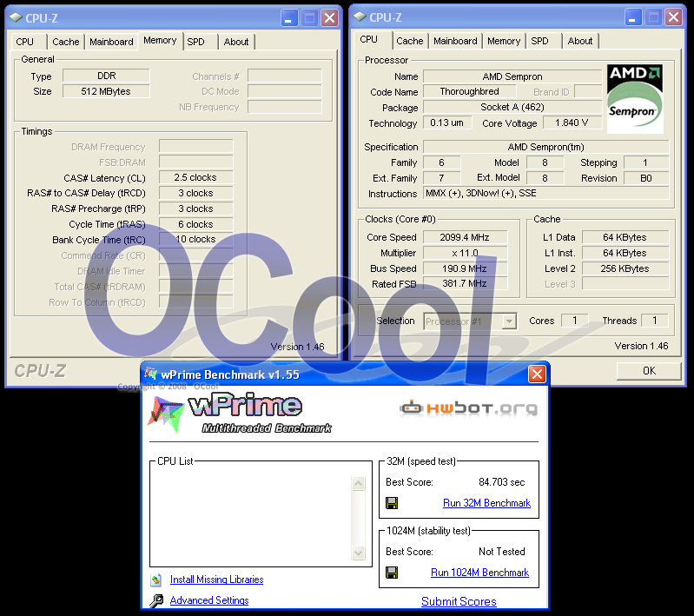Click the 32M best score 84.703 sec
Image resolution: width=694 pixels, height=616 pixels.
pos(501,482)
